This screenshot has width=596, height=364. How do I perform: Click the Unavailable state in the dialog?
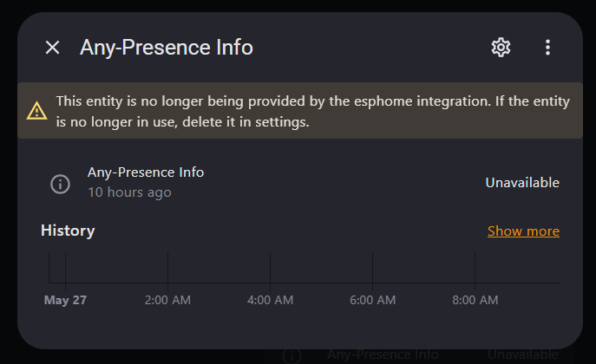pyautogui.click(x=522, y=183)
